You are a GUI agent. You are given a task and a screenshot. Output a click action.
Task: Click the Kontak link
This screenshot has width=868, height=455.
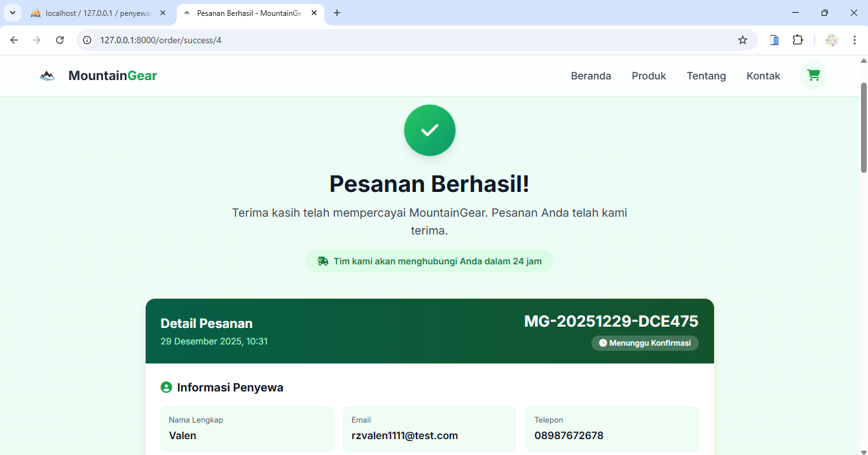[x=762, y=75]
